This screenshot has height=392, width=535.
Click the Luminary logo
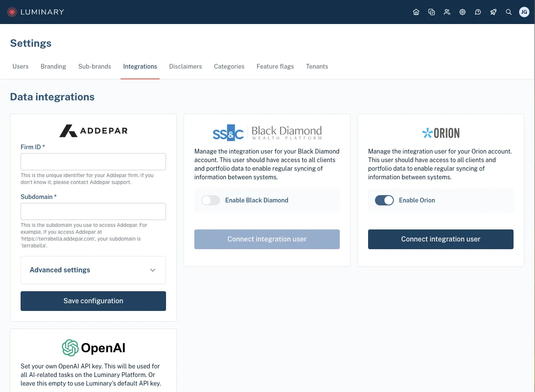click(x=35, y=12)
